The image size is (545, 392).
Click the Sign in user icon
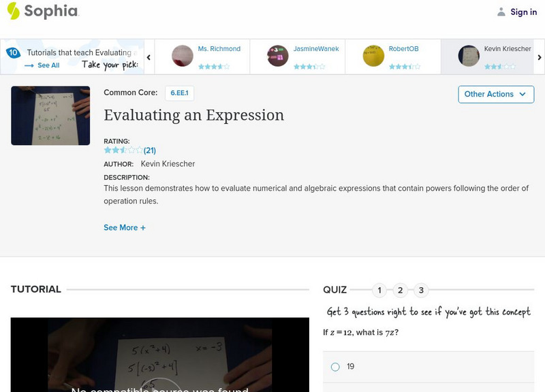point(501,12)
